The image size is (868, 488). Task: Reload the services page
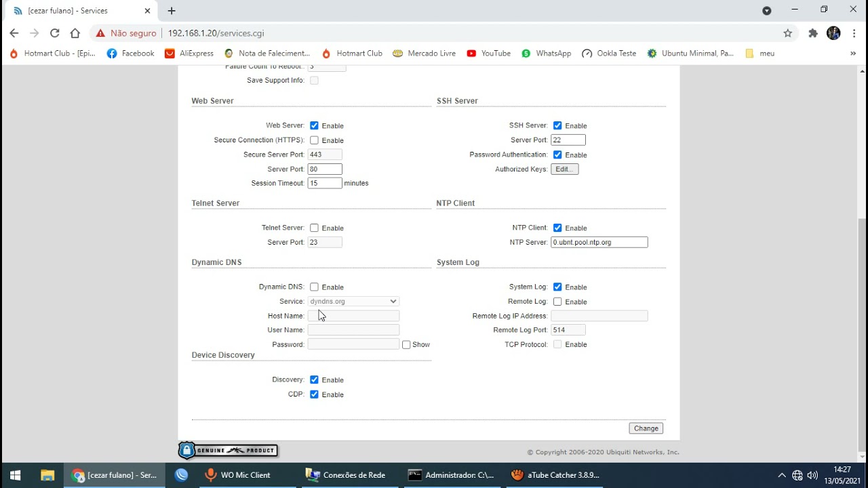point(55,33)
